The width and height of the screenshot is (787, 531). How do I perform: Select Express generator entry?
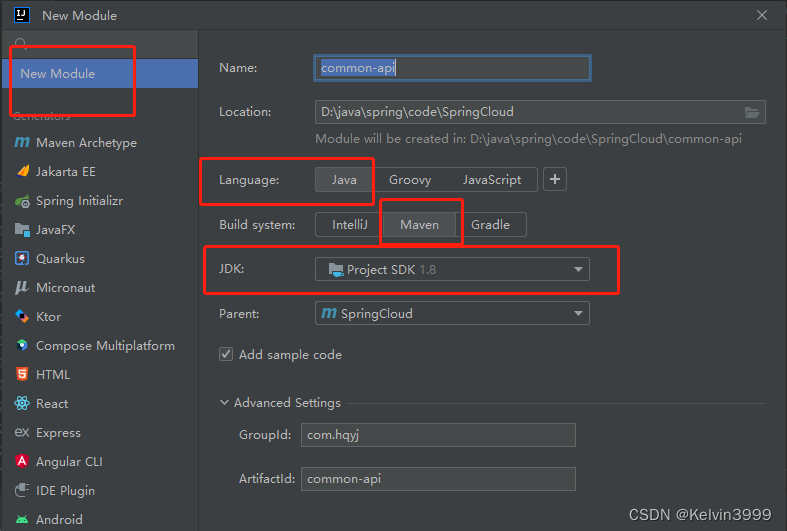point(100,432)
